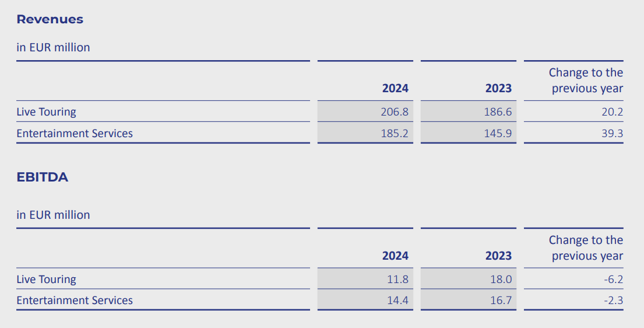Select the 18.0 EBITDA value for 2023

click(501, 280)
